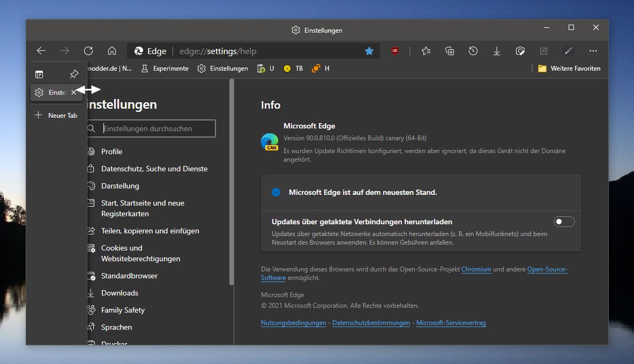Image resolution: width=634 pixels, height=364 pixels.
Task: Open the Experimente bookmark
Action: coord(165,69)
